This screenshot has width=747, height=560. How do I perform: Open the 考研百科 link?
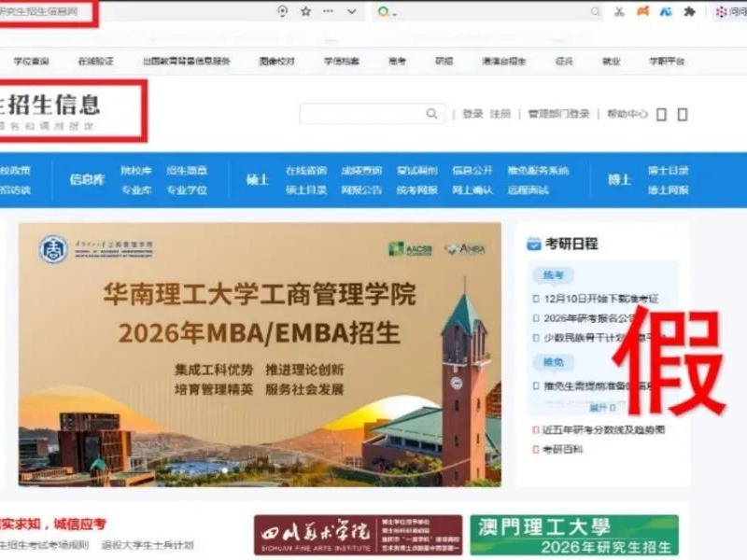[x=563, y=450]
